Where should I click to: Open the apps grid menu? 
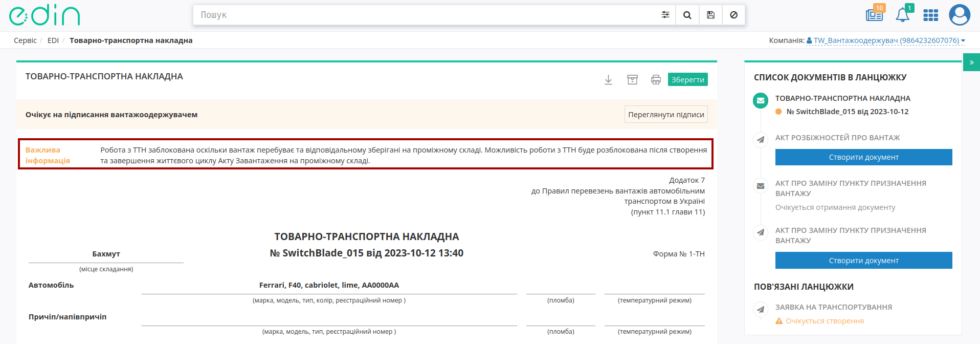930,15
